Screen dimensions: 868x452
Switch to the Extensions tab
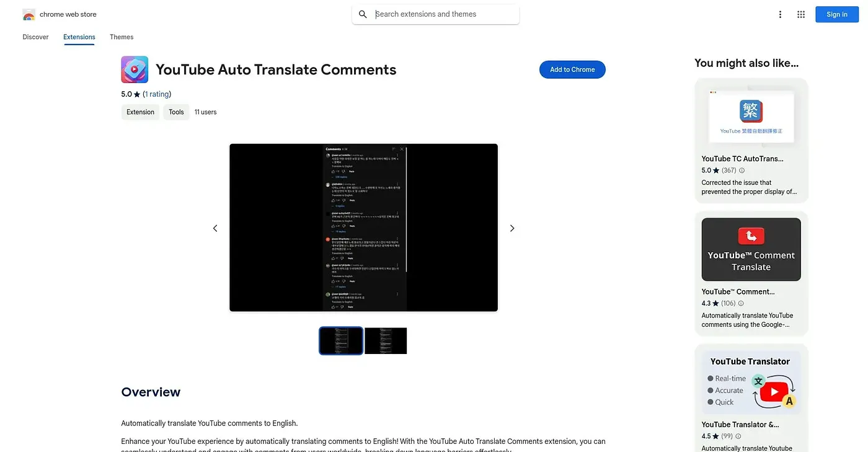(79, 37)
